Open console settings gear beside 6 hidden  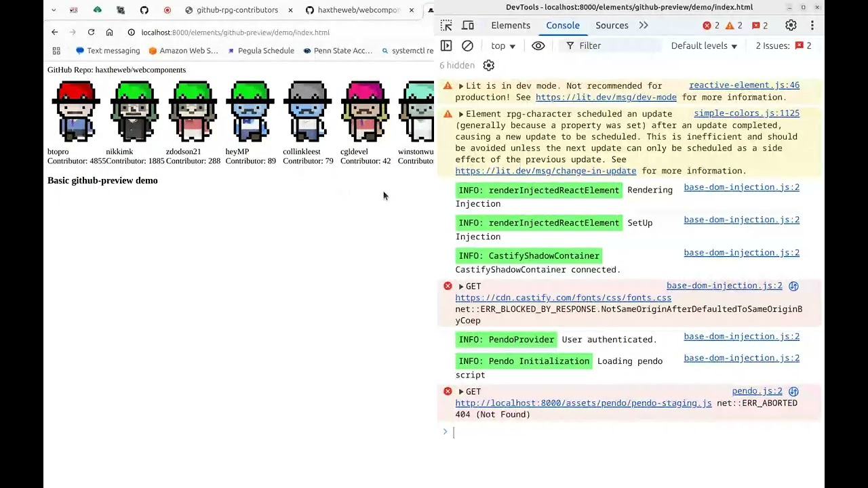click(x=488, y=65)
